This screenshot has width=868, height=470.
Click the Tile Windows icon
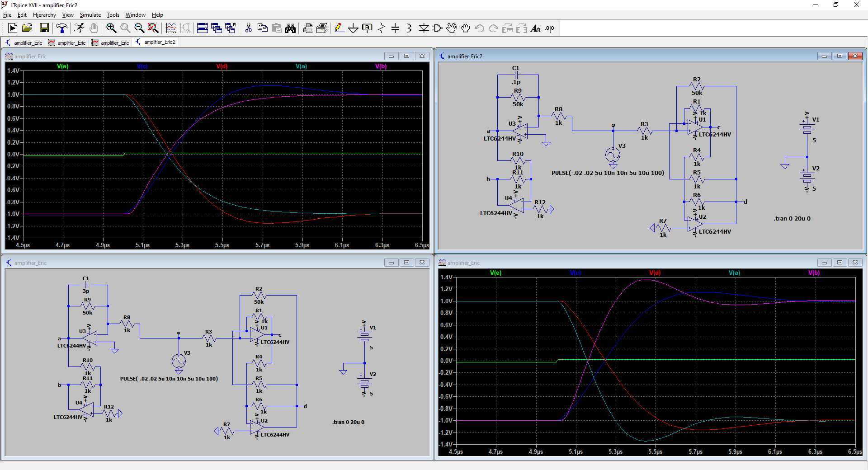point(203,28)
